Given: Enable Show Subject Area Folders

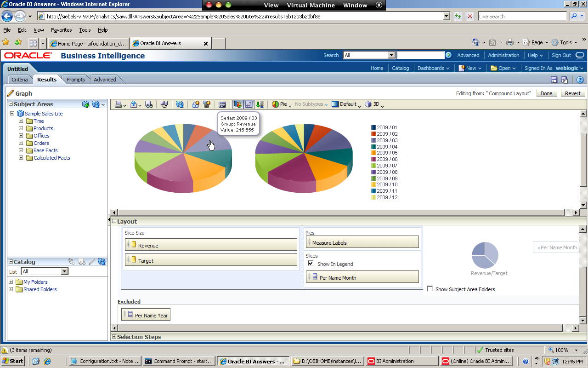Looking at the screenshot, I should pos(430,289).
